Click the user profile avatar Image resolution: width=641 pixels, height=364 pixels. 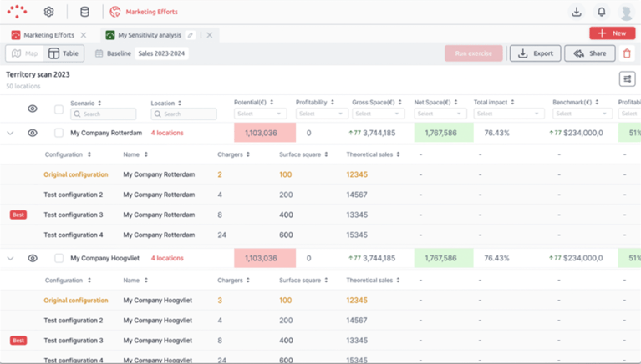(x=626, y=13)
